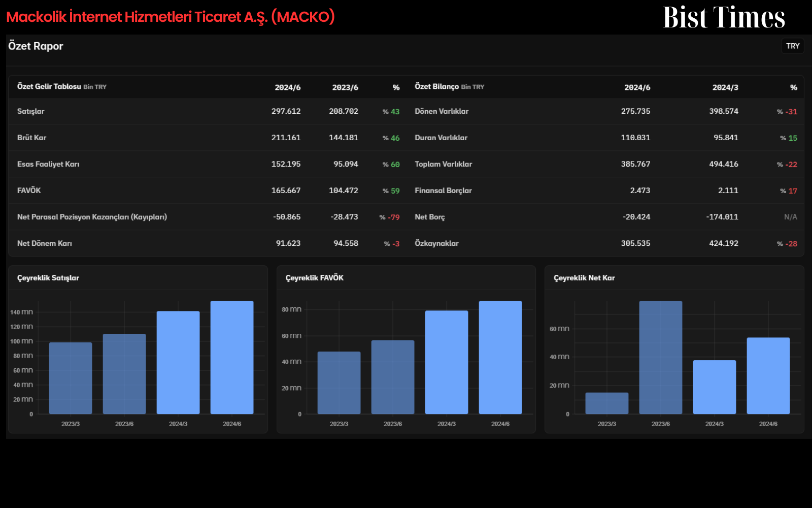Click Çeyreklik Satışlar chart title
This screenshot has width=812, height=508.
48,278
